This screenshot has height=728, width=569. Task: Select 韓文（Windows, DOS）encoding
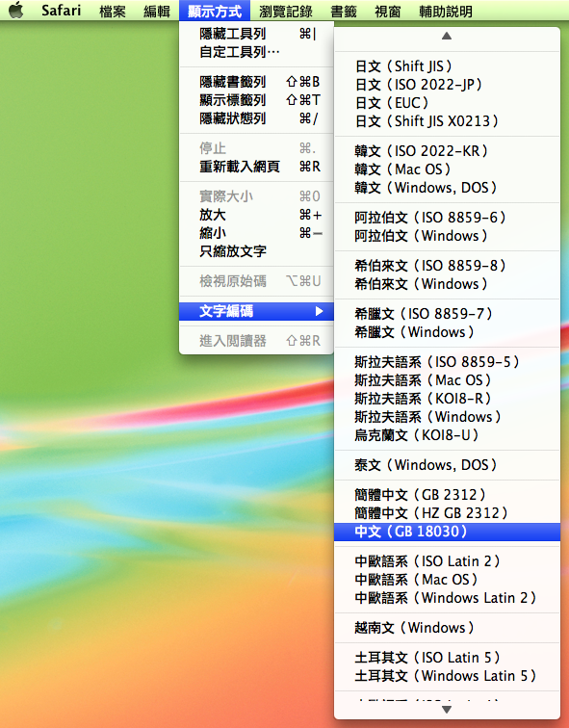pos(447,188)
